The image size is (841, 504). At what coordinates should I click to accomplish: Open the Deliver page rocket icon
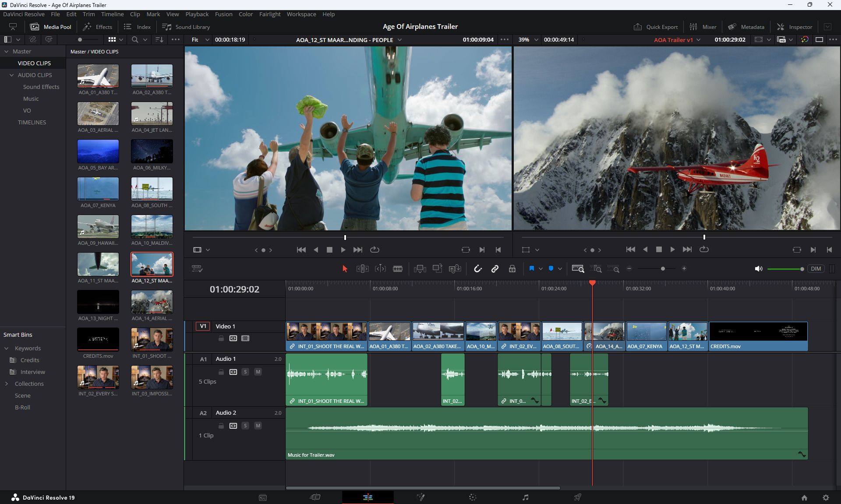pyautogui.click(x=578, y=497)
